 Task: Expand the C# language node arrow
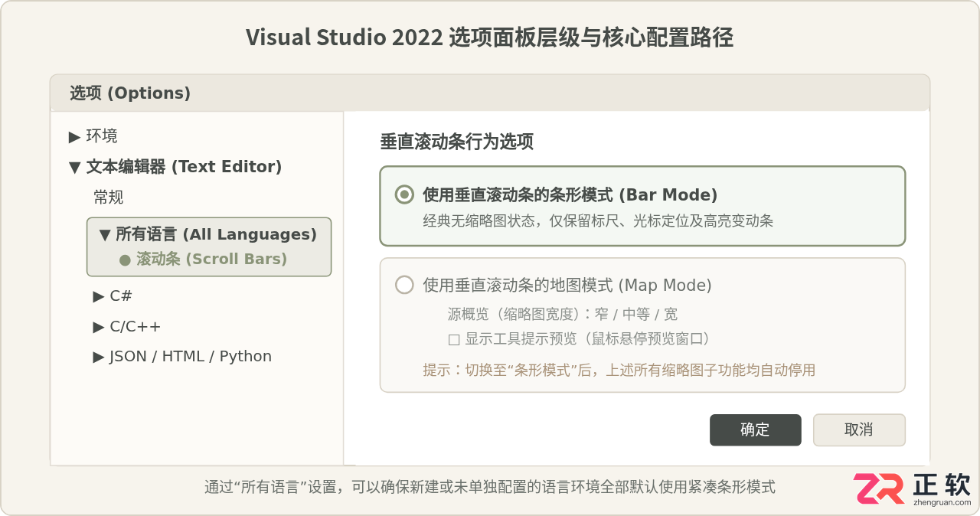(99, 296)
